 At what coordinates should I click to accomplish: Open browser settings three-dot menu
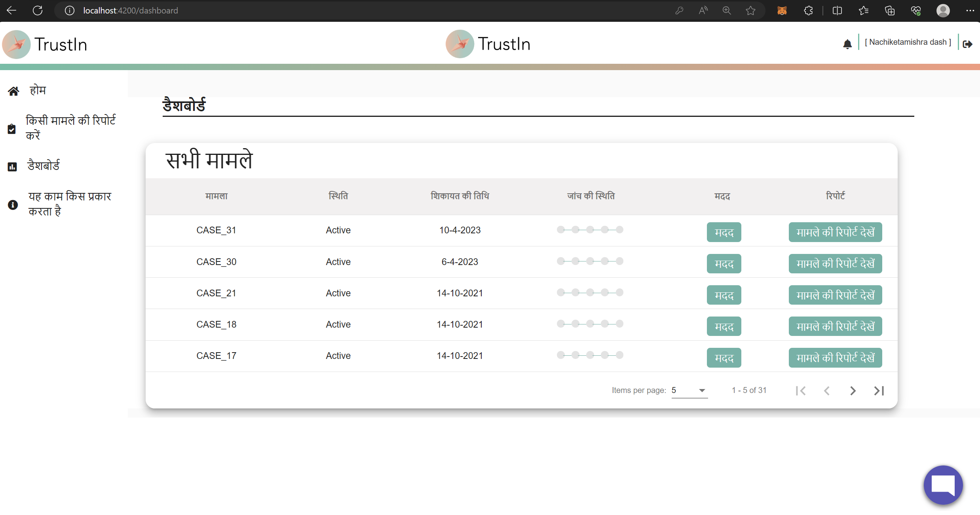coord(970,11)
